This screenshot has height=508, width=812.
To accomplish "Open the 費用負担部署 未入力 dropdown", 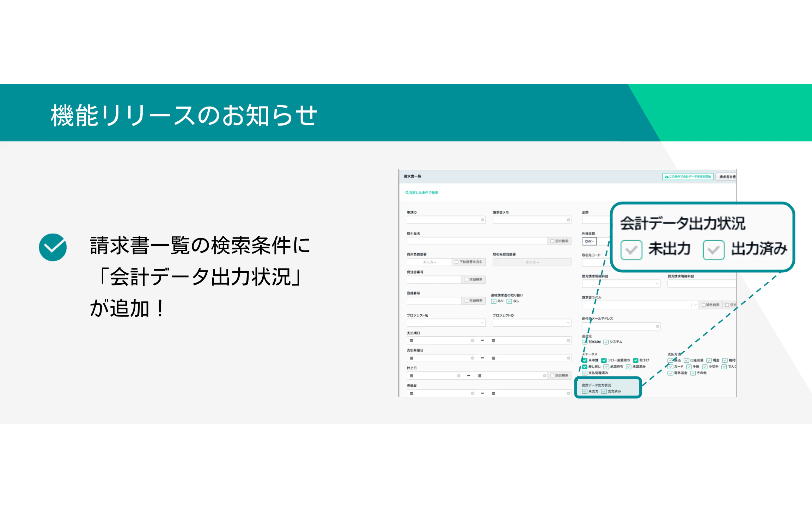I will (429, 262).
